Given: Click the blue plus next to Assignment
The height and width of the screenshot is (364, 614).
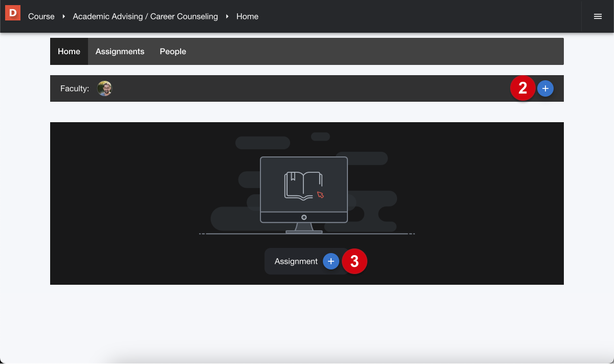Looking at the screenshot, I should point(331,261).
